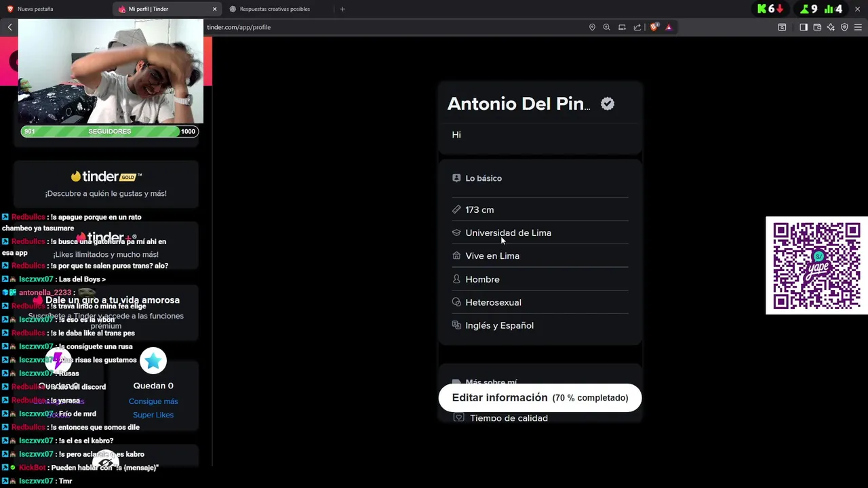Open a new browser tab
The image size is (868, 488).
[342, 9]
